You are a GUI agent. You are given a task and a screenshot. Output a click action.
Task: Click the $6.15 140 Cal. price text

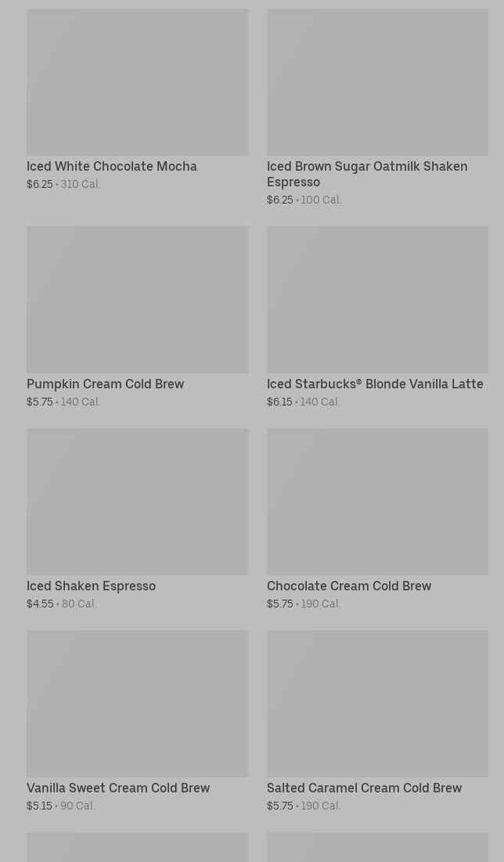pos(303,402)
